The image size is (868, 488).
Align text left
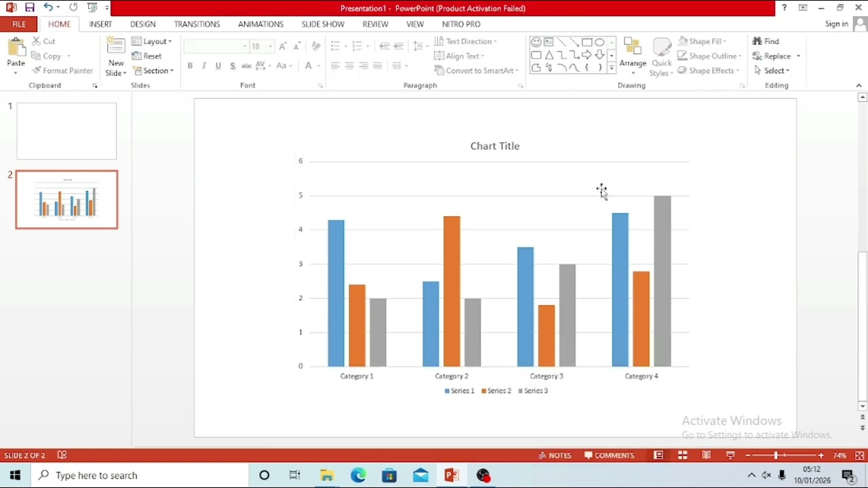[335, 66]
